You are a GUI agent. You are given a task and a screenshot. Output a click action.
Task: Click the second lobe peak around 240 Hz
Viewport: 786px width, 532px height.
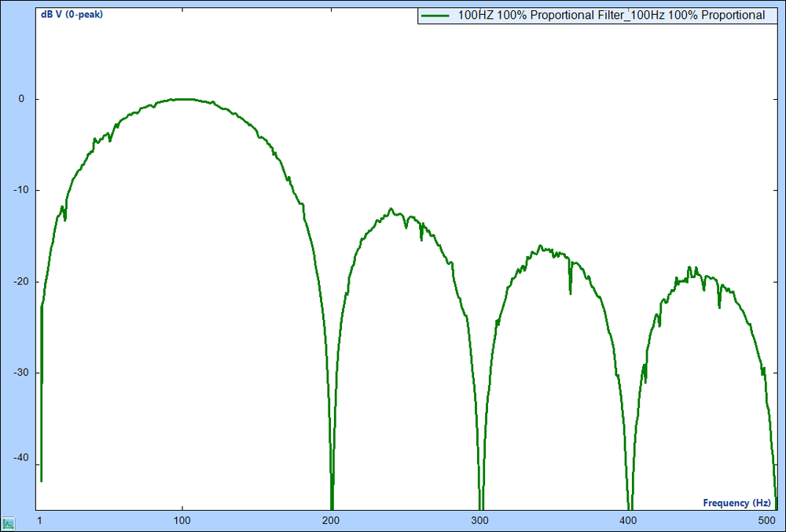(x=391, y=210)
